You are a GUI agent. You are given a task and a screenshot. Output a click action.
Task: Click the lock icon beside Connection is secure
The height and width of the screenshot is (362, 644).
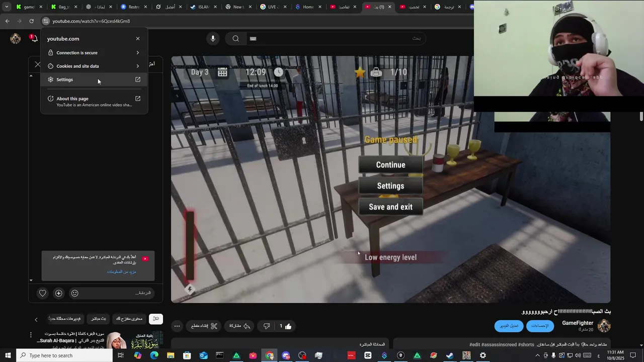coord(50,52)
